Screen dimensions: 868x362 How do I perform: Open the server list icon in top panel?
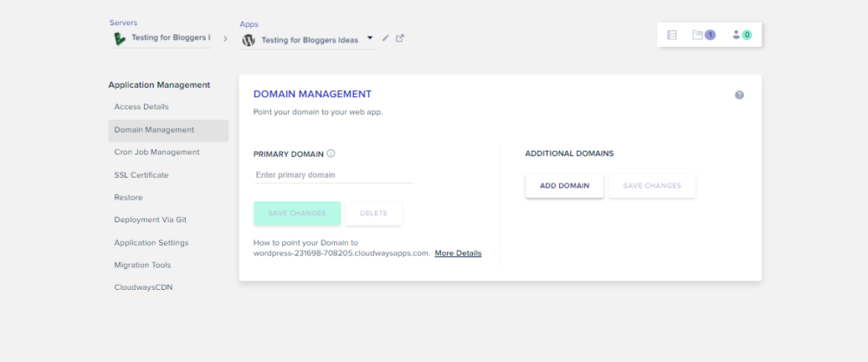pyautogui.click(x=672, y=35)
